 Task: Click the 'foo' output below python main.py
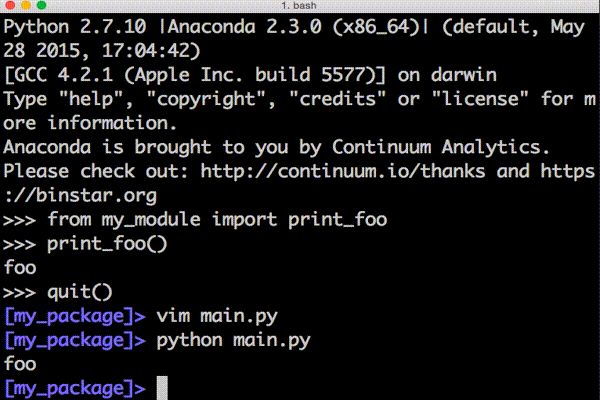coord(20,364)
